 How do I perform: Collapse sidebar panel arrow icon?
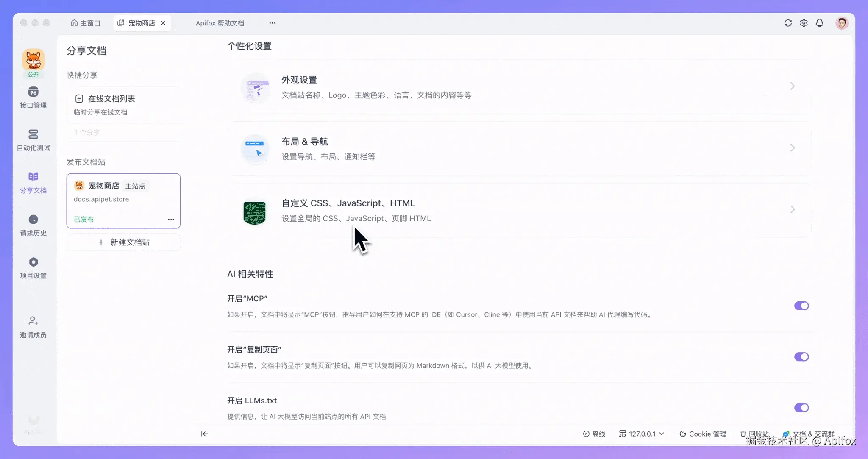[x=204, y=434]
